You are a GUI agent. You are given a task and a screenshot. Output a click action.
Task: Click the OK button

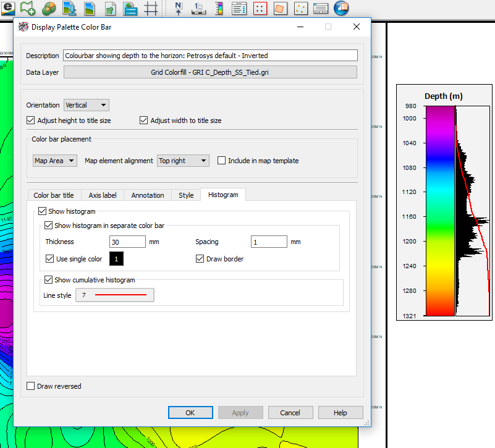(190, 413)
